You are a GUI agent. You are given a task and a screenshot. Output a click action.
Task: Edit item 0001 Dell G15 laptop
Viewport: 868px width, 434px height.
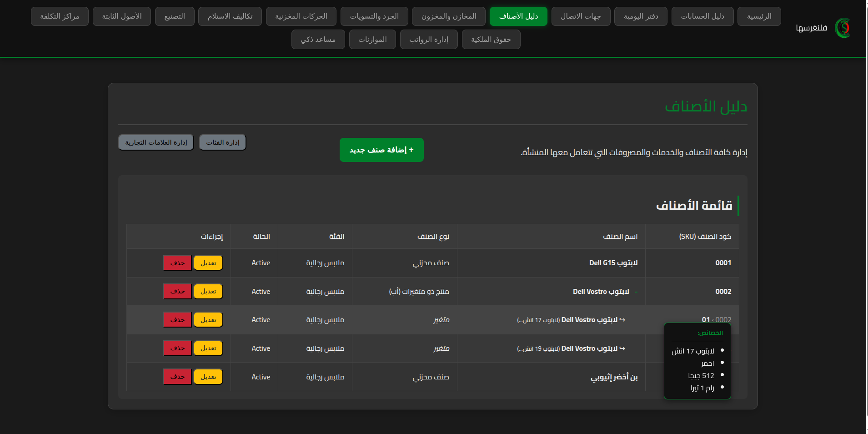pyautogui.click(x=208, y=263)
